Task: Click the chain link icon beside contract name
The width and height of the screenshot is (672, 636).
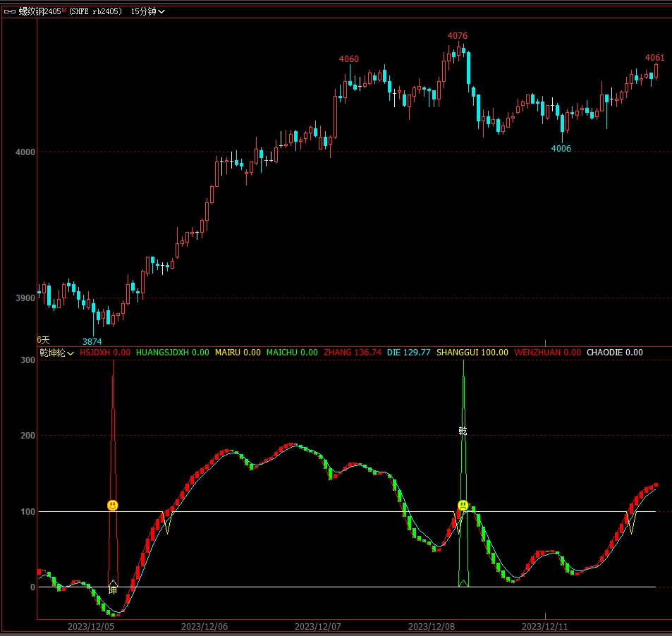Action: pos(10,11)
